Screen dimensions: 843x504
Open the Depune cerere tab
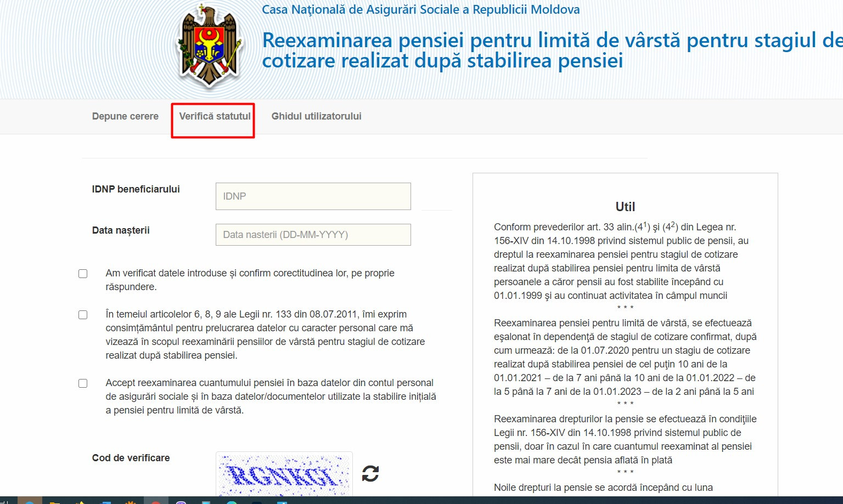pos(125,116)
